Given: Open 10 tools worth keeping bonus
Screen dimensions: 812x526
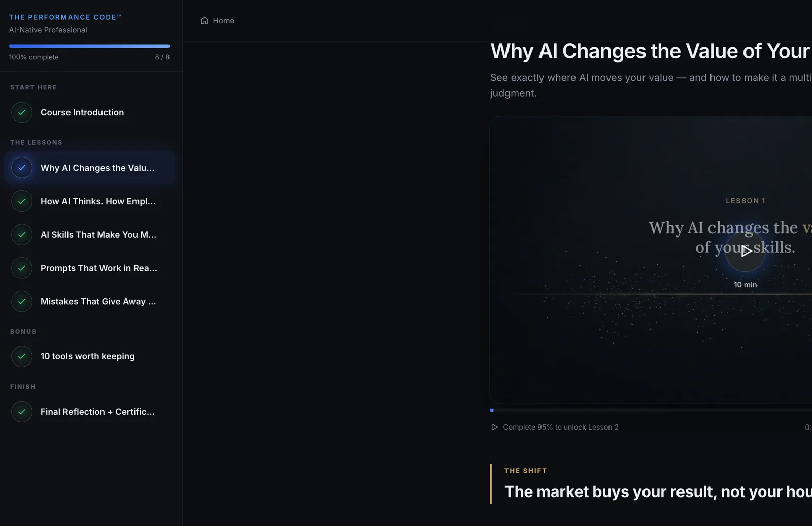Looking at the screenshot, I should 89,356.
